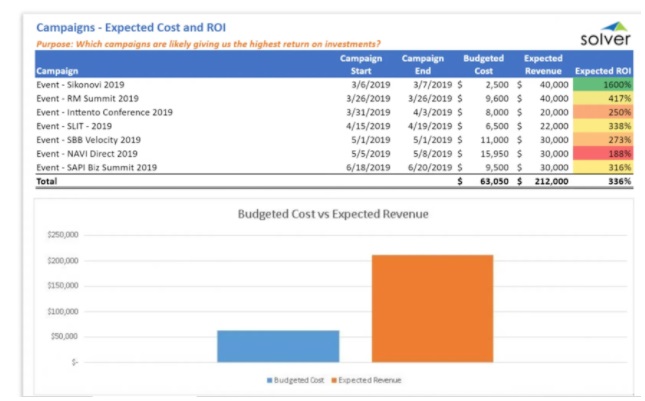The image size is (645, 401).
Task: Click the 273% ROI cell
Action: pos(603,140)
